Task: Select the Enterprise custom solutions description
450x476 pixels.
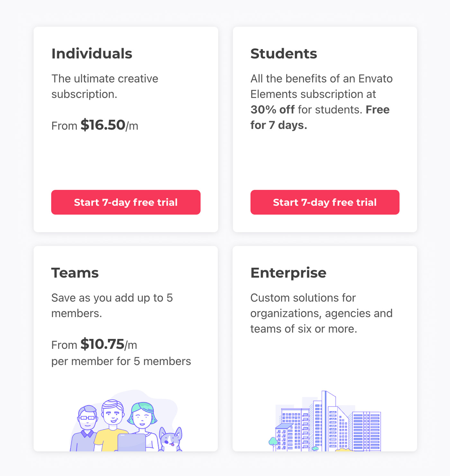Action: pos(321,313)
